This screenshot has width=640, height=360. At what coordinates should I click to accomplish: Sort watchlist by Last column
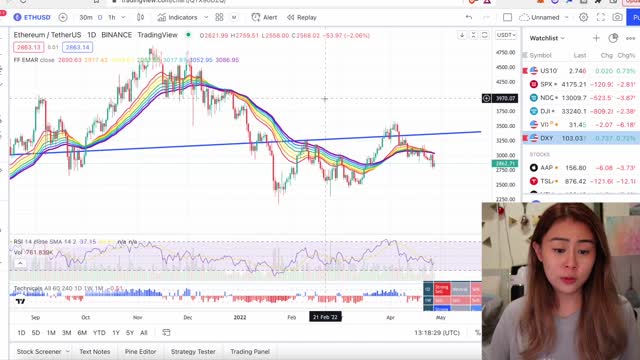point(580,55)
